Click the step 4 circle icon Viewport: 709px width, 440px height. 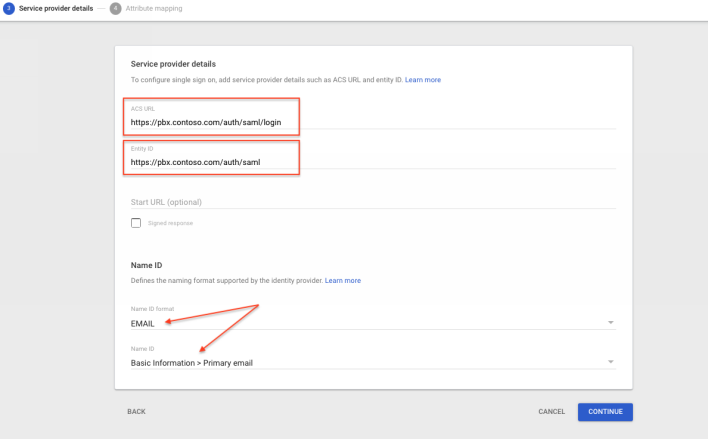115,8
